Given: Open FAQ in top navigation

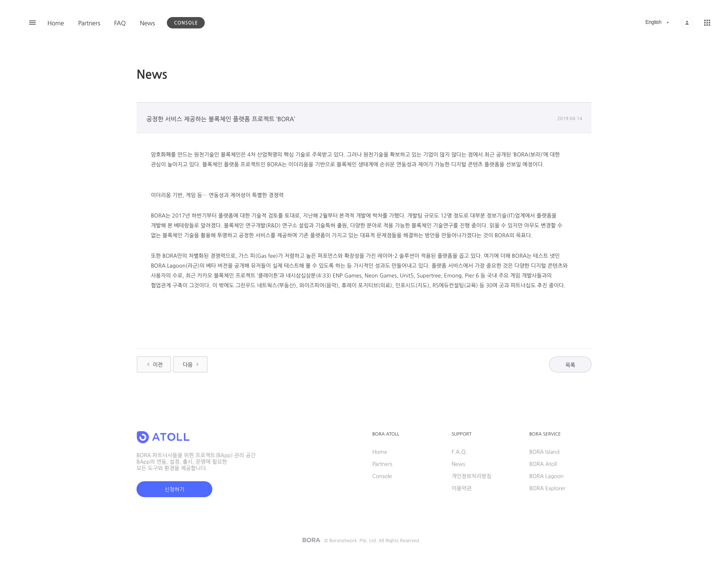Looking at the screenshot, I should click(120, 23).
